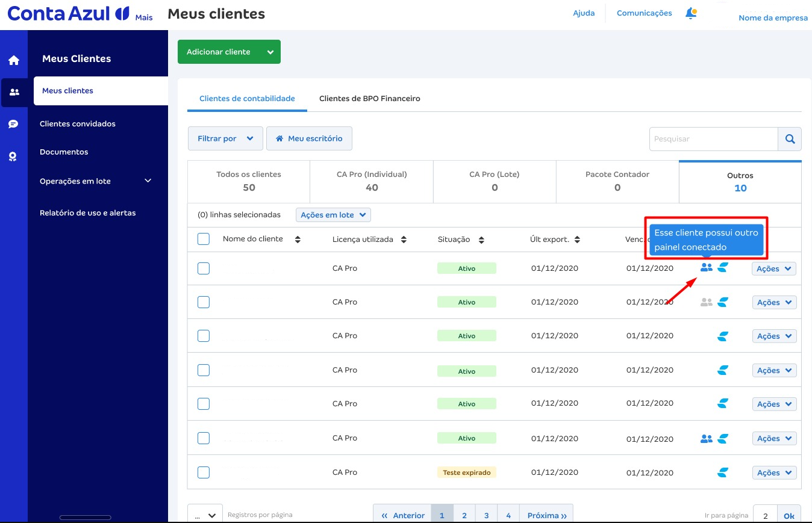Image resolution: width=812 pixels, height=523 pixels.
Task: Open the Ações em lote dropdown
Action: click(x=333, y=215)
